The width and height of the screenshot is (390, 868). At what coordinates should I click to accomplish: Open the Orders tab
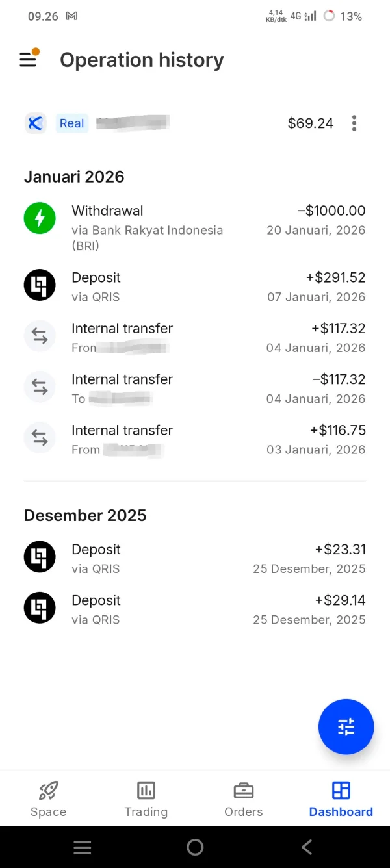[x=244, y=798]
